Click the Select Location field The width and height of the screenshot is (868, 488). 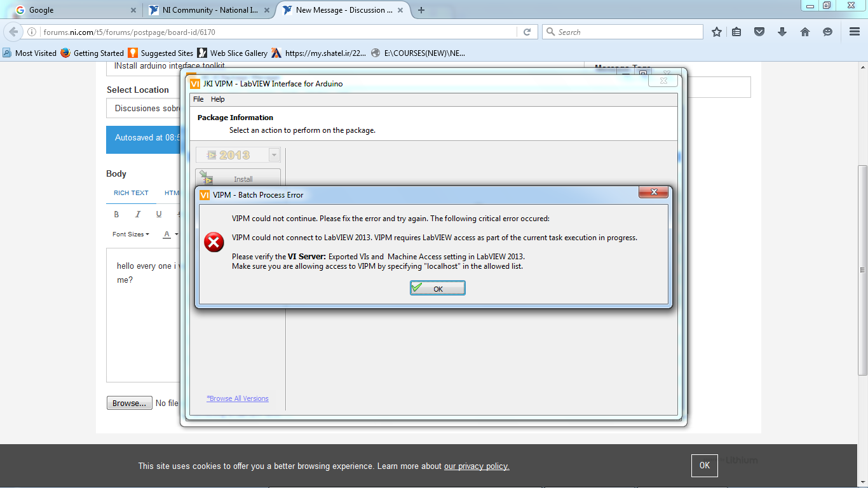coord(143,108)
